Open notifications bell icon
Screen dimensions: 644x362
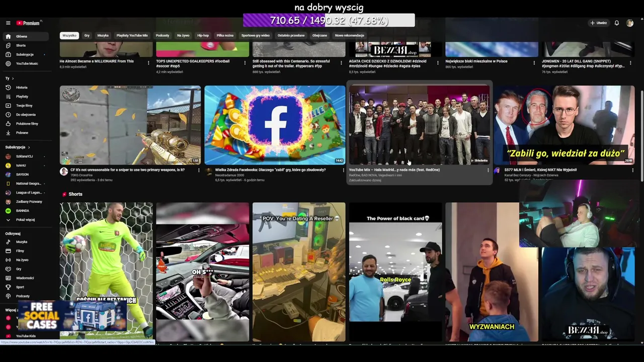tap(616, 23)
